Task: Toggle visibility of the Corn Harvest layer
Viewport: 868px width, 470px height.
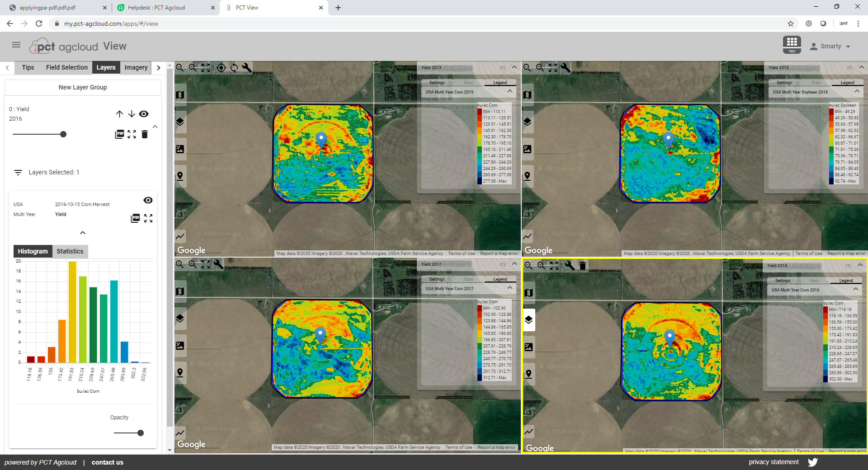Action: pyautogui.click(x=148, y=200)
